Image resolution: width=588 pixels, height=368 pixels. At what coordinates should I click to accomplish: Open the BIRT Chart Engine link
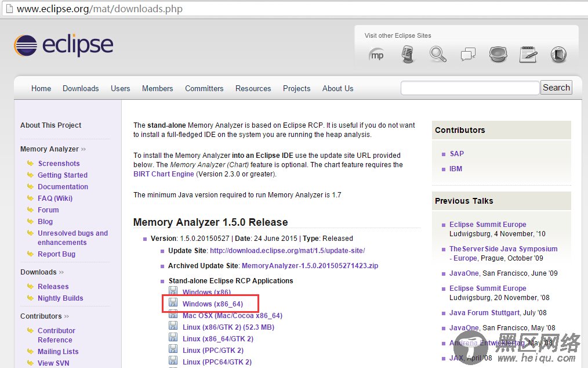pos(164,174)
